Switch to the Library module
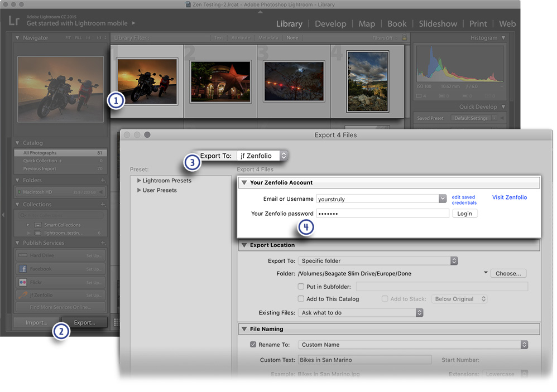 [289, 24]
